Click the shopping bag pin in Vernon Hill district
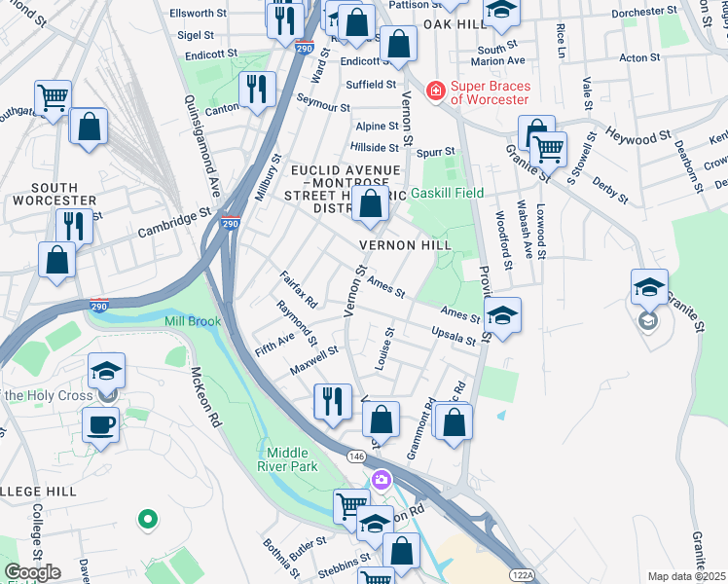 point(370,206)
